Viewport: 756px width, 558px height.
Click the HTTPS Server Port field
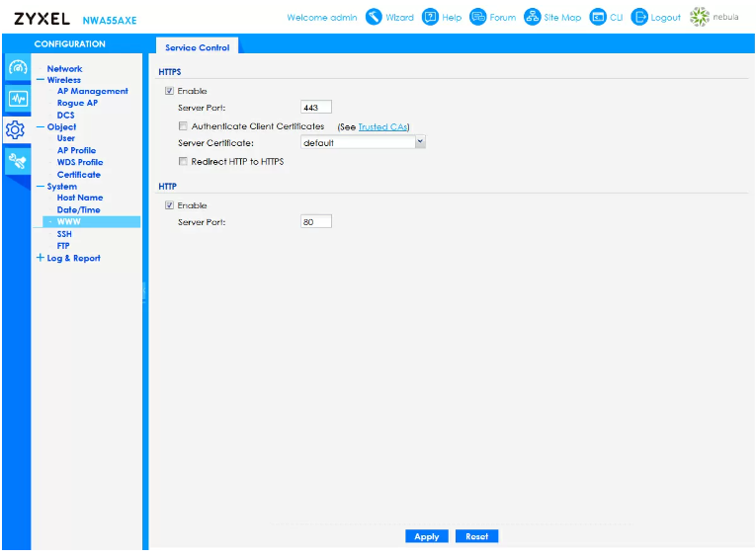(x=315, y=108)
